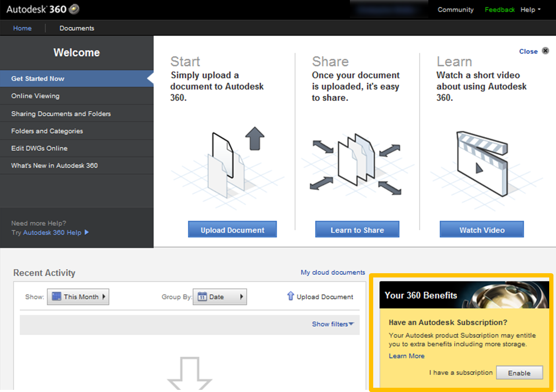
Task: Switch to the Documents tab
Action: click(x=77, y=28)
